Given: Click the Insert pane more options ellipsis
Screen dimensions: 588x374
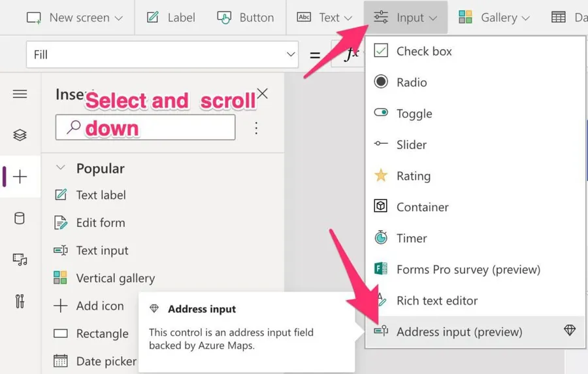Looking at the screenshot, I should point(256,128).
